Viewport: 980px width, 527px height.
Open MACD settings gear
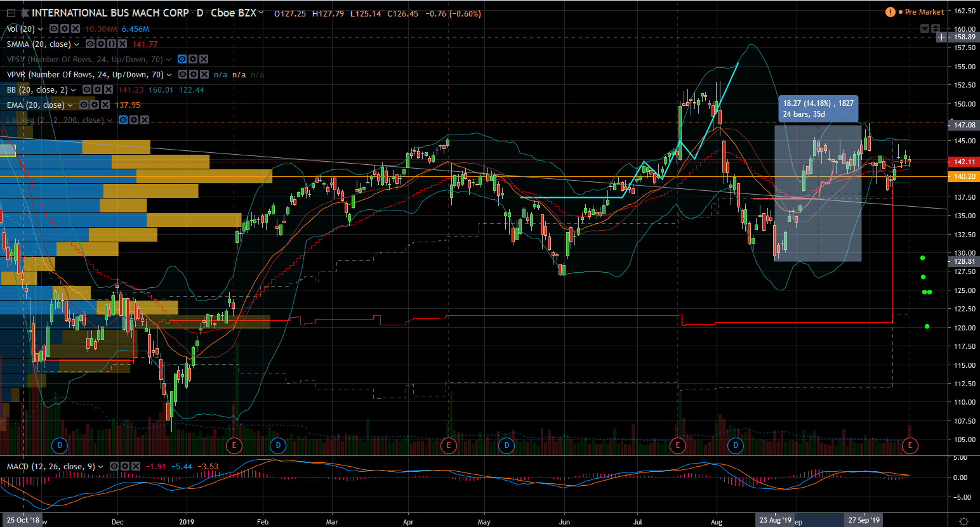(x=125, y=466)
